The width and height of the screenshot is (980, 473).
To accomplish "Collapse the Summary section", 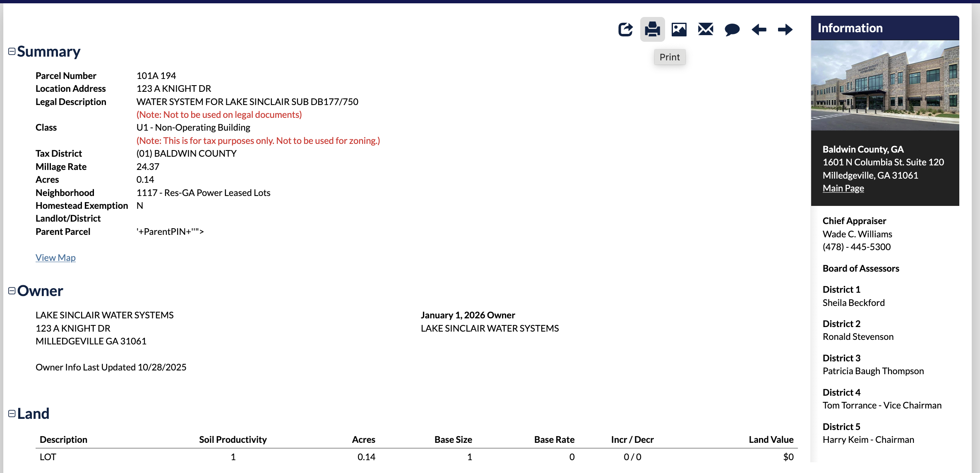I will 12,51.
